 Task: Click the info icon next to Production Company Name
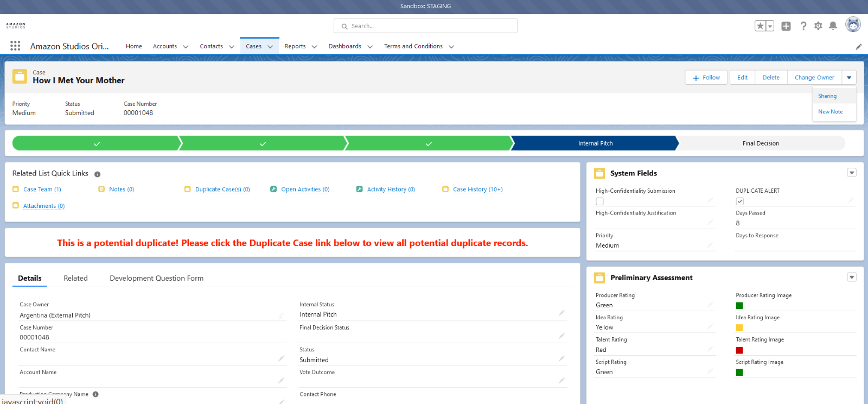coord(95,394)
